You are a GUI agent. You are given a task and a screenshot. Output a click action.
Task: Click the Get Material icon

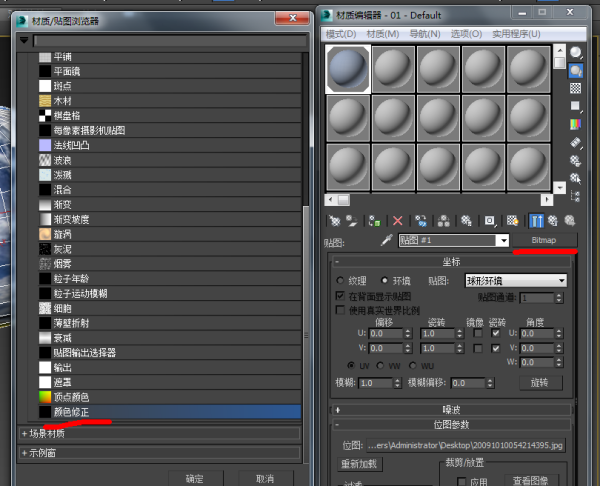[334, 221]
